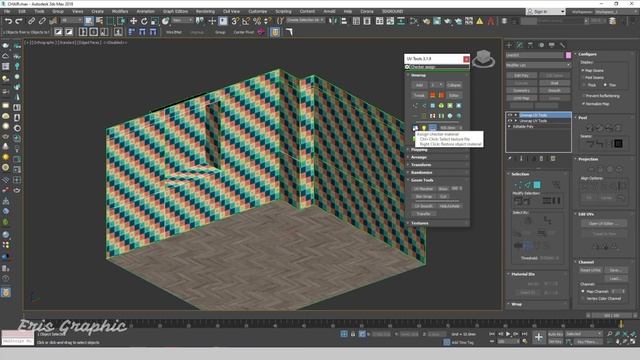Click the Save button in Channel rollout
Screen dimensions: 640x360
(x=616, y=270)
